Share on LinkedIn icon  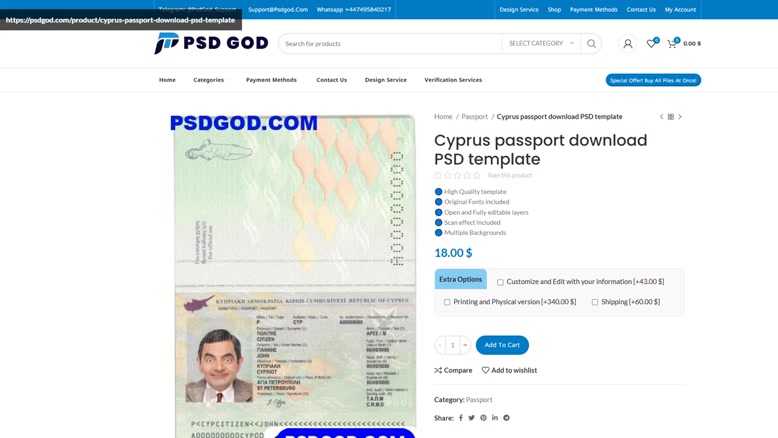pyautogui.click(x=495, y=418)
